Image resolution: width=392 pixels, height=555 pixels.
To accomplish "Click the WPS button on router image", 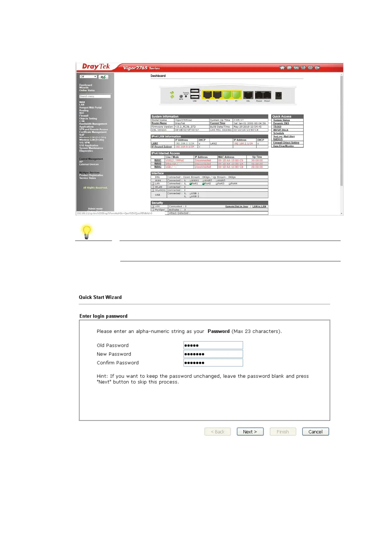I will (181, 97).
